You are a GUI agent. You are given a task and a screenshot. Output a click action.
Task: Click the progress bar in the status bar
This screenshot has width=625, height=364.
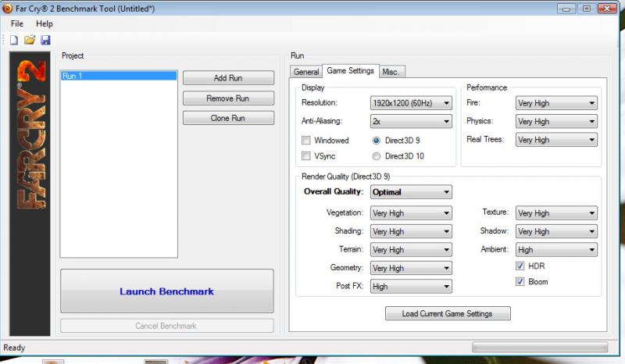point(540,348)
